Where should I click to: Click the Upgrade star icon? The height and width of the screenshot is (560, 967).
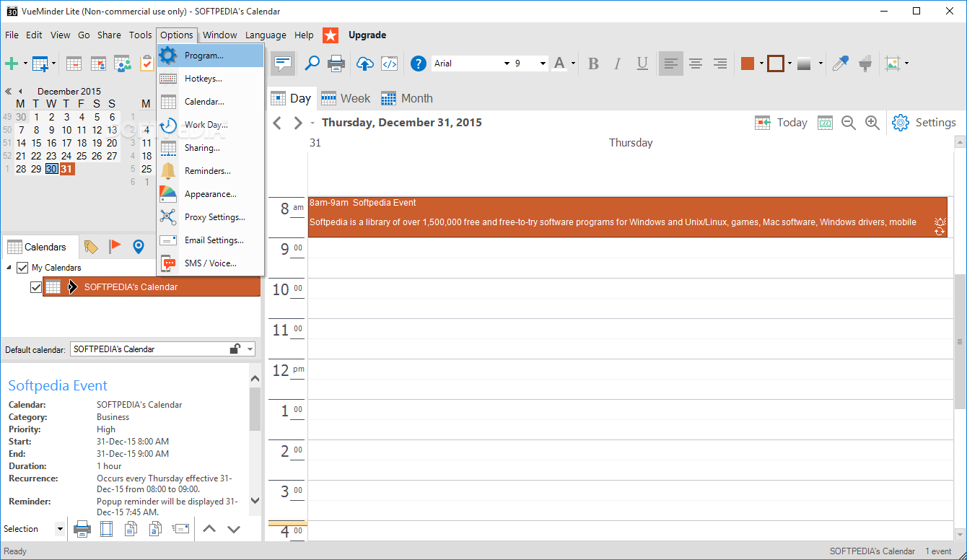pyautogui.click(x=331, y=35)
